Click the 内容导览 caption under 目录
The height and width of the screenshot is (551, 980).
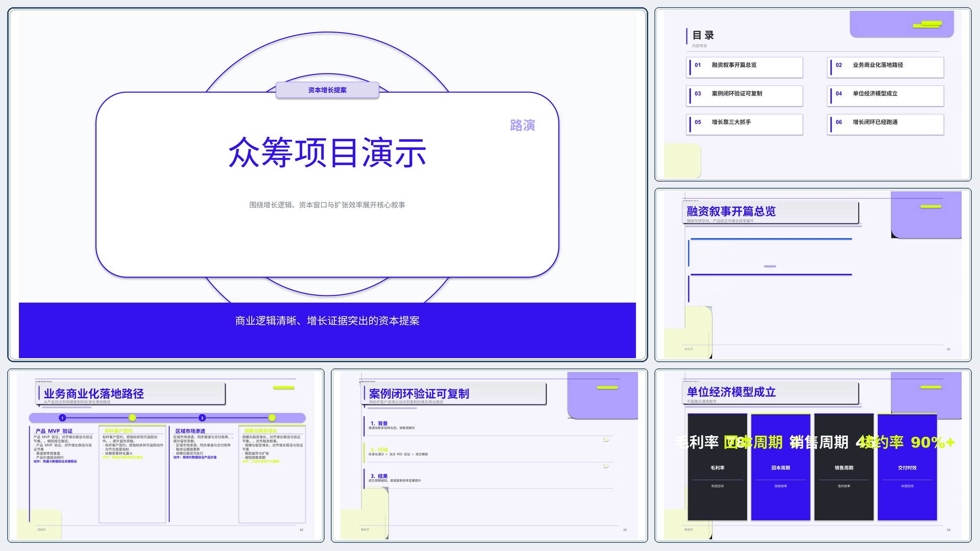pyautogui.click(x=699, y=46)
